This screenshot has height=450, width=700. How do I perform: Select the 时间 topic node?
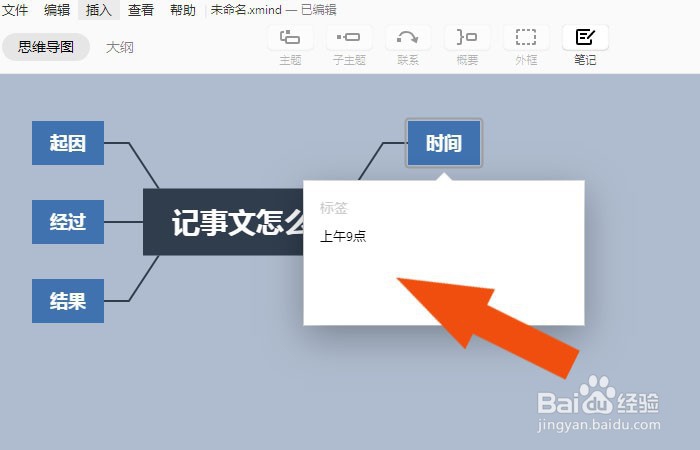[x=444, y=143]
